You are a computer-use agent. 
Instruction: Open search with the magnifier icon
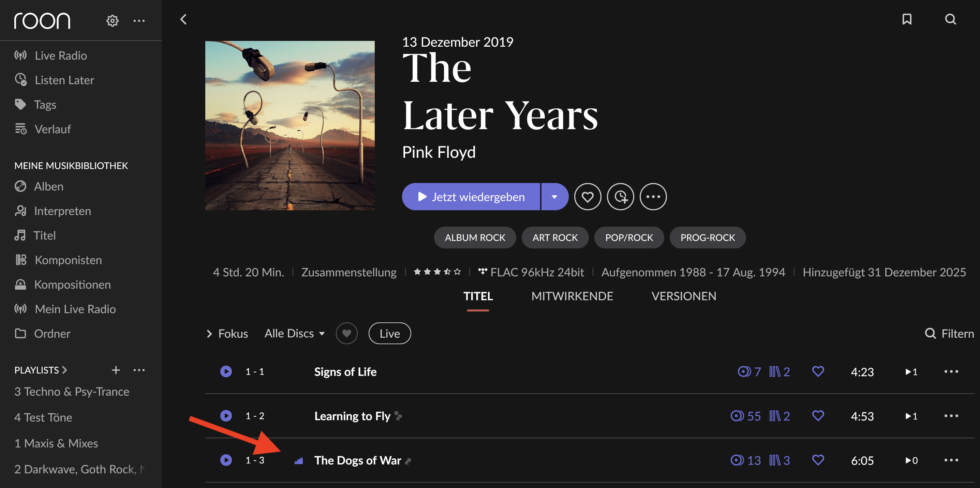(x=950, y=19)
